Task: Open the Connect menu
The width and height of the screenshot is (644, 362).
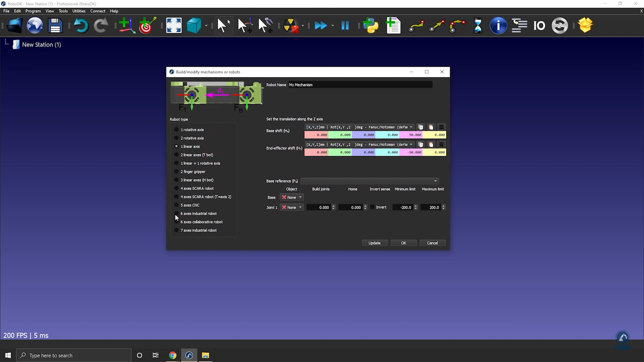Action: click(98, 11)
